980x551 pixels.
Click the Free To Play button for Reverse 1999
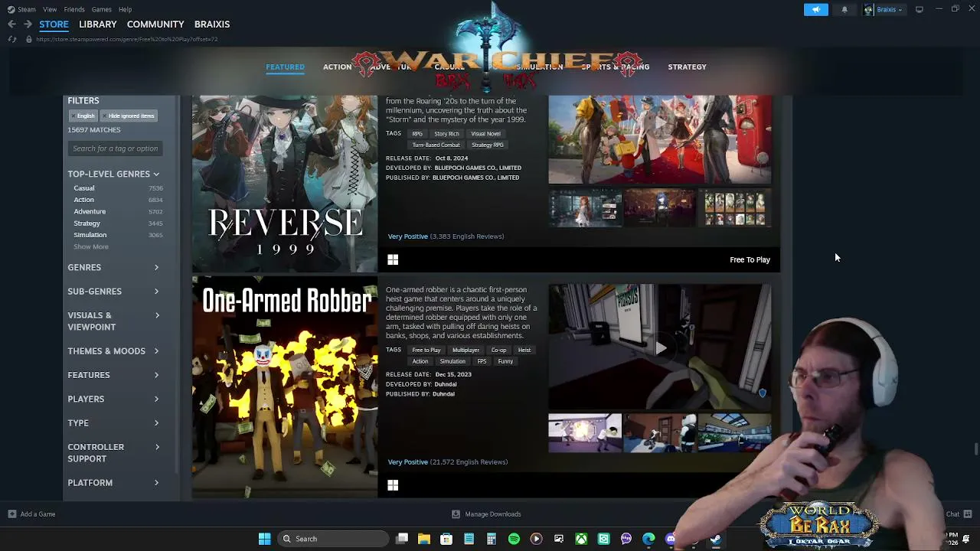[750, 260]
